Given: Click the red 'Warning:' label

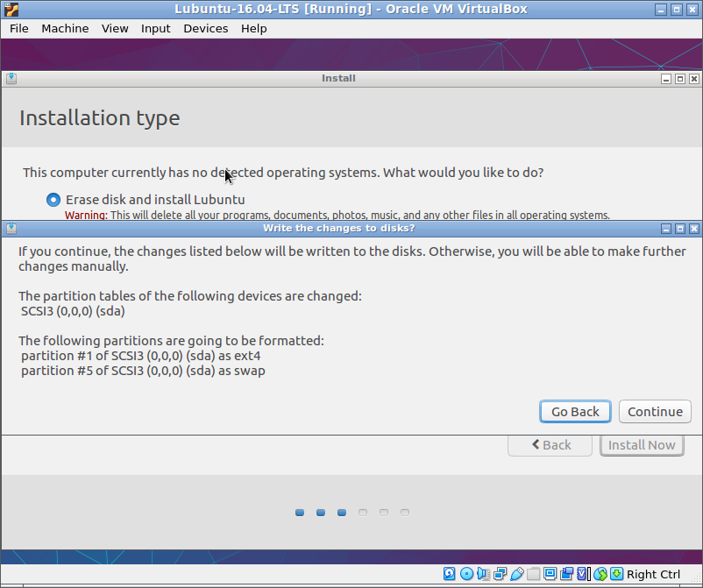Looking at the screenshot, I should tap(86, 215).
